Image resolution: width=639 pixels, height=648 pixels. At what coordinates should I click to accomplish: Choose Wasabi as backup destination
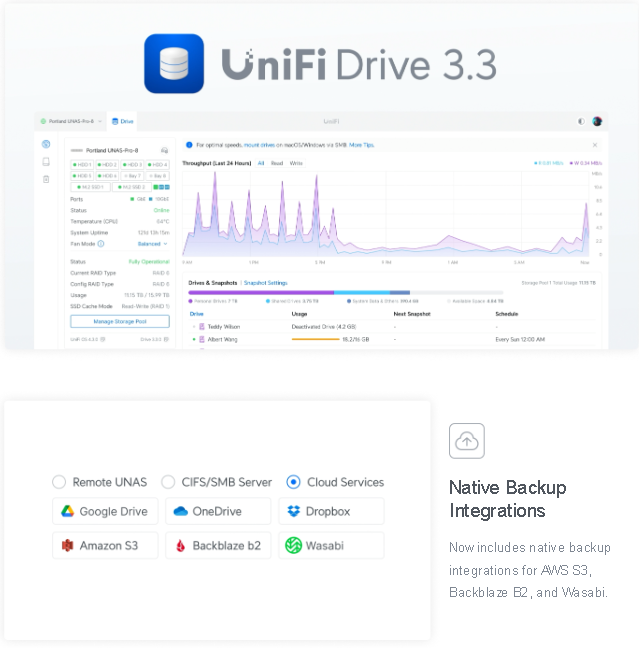[331, 546]
